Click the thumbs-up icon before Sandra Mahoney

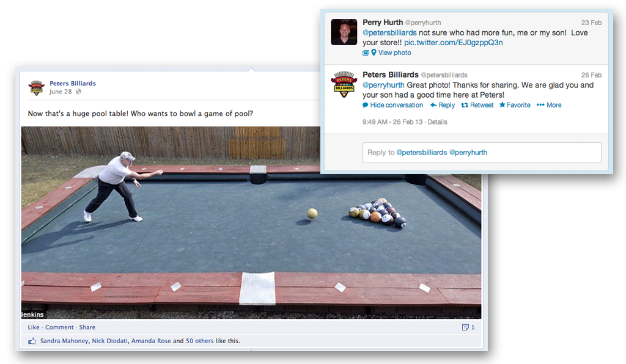32,341
